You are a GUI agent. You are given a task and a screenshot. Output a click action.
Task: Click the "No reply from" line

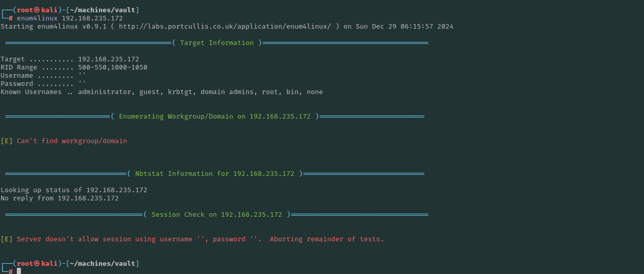pos(59,198)
